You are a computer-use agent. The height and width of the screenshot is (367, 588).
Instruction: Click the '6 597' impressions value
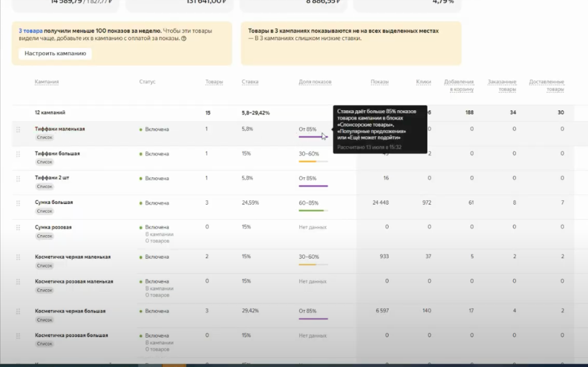382,311
